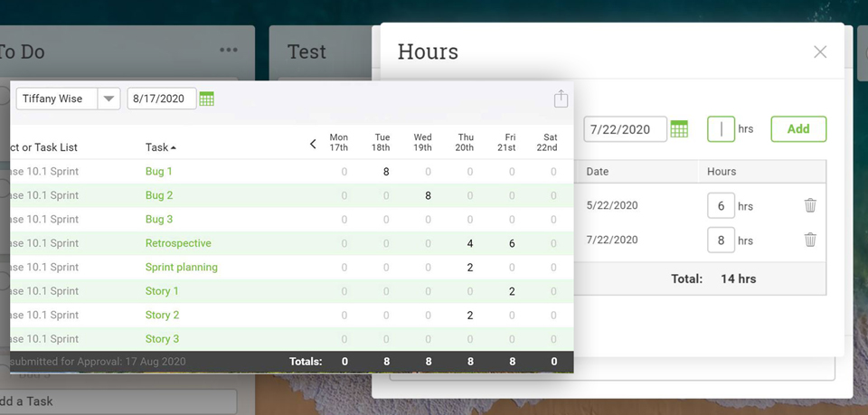Click Retrospective Thursday 20th cell showing 4
Viewport: 868px width, 415px height.
coord(470,243)
